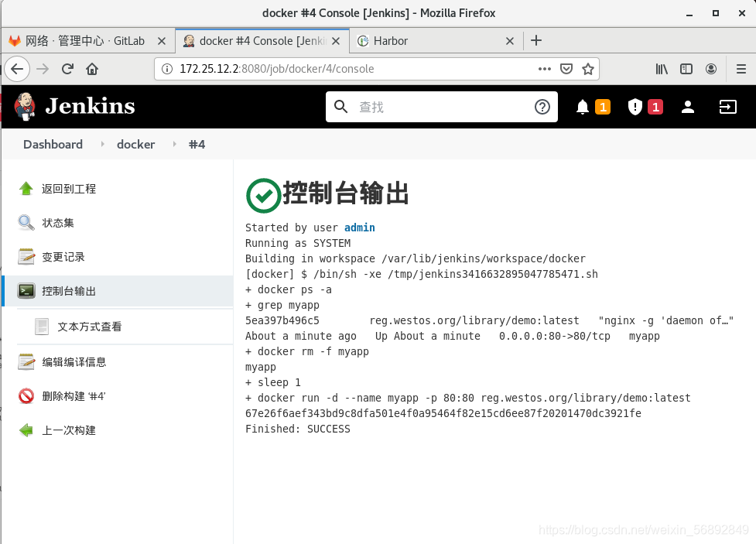This screenshot has height=544, width=756.
Task: Reload the page with refresh icon
Action: point(67,69)
